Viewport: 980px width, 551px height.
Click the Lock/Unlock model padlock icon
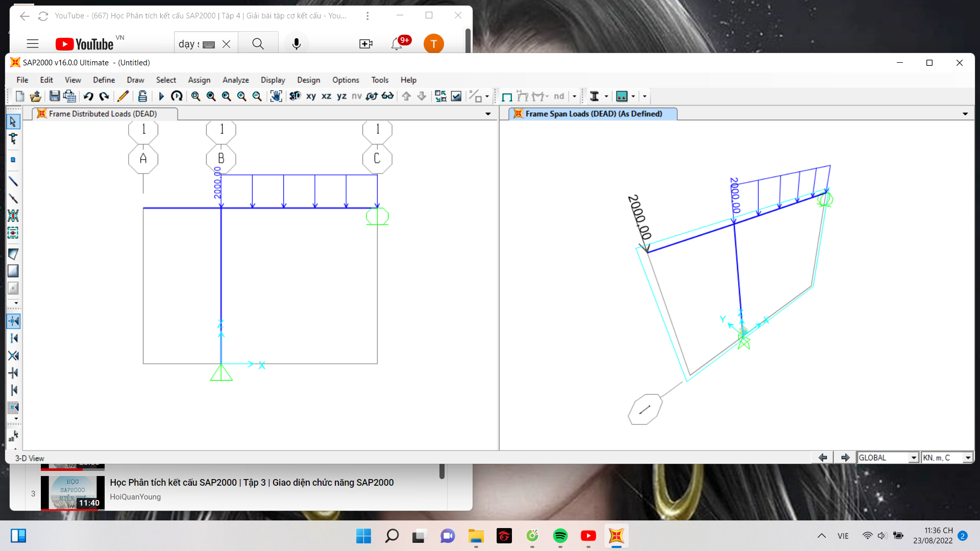(x=142, y=96)
